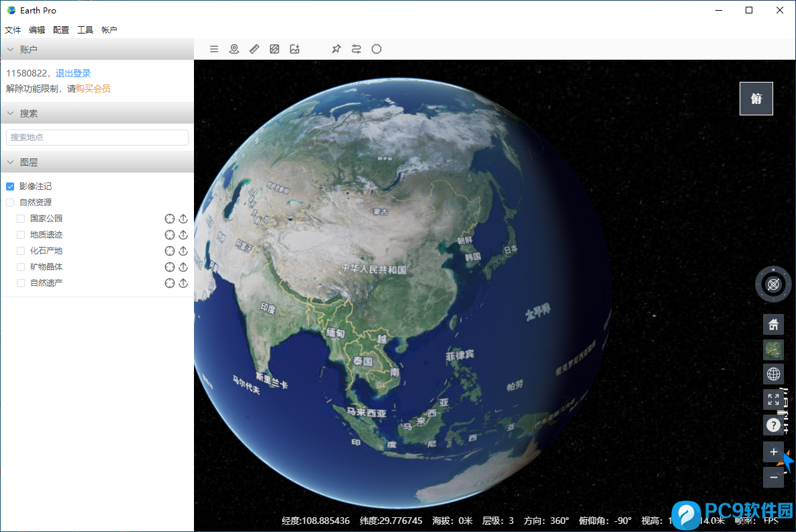Click the 购买会员 membership link
Screen dimensions: 796x532
coord(93,89)
